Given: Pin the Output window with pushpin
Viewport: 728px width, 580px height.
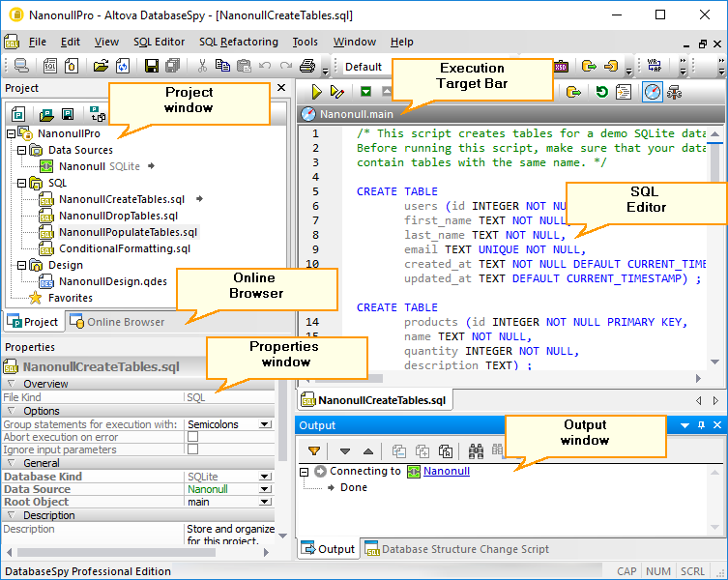Looking at the screenshot, I should pyautogui.click(x=701, y=425).
